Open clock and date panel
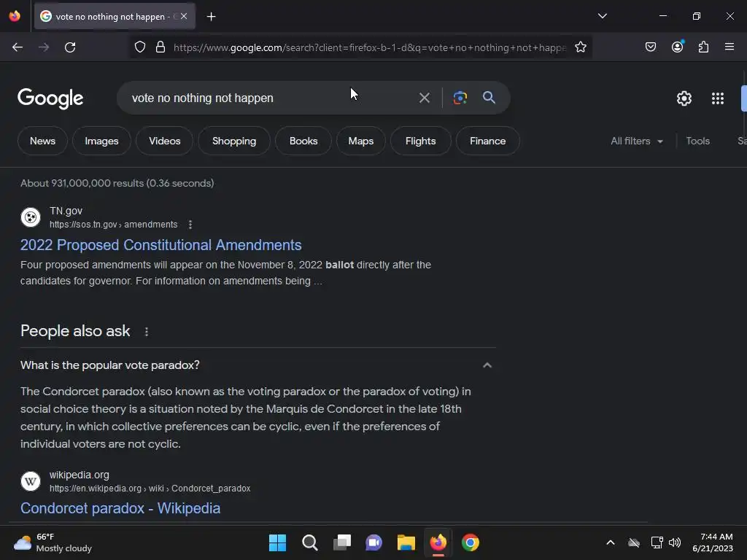Viewport: 747px width, 560px height. [x=713, y=542]
